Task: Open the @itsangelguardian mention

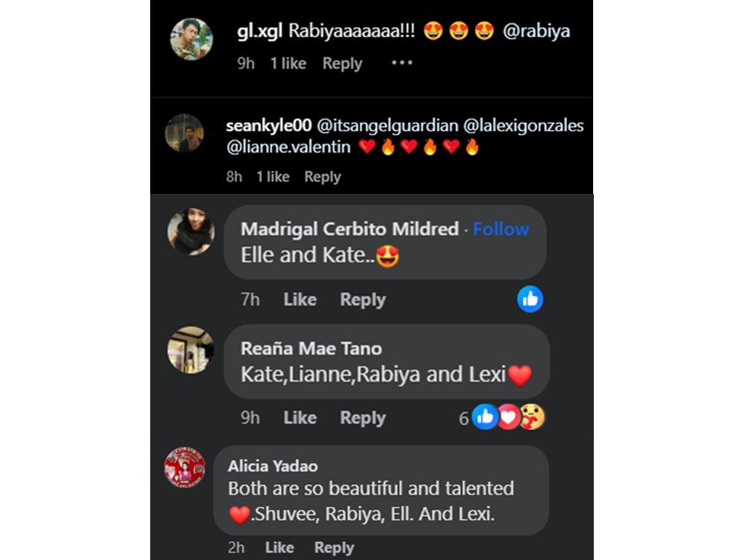Action: click(387, 125)
